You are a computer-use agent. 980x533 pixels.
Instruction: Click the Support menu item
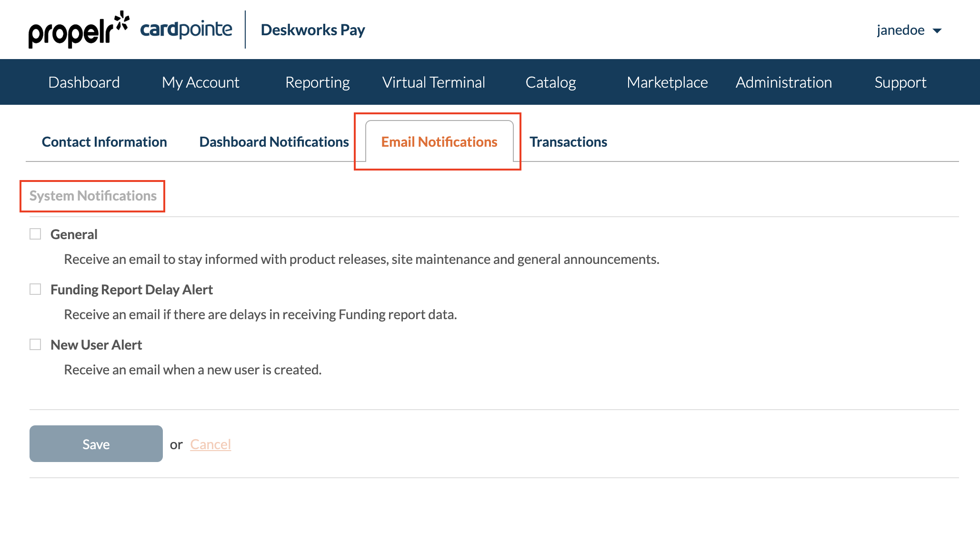click(900, 82)
